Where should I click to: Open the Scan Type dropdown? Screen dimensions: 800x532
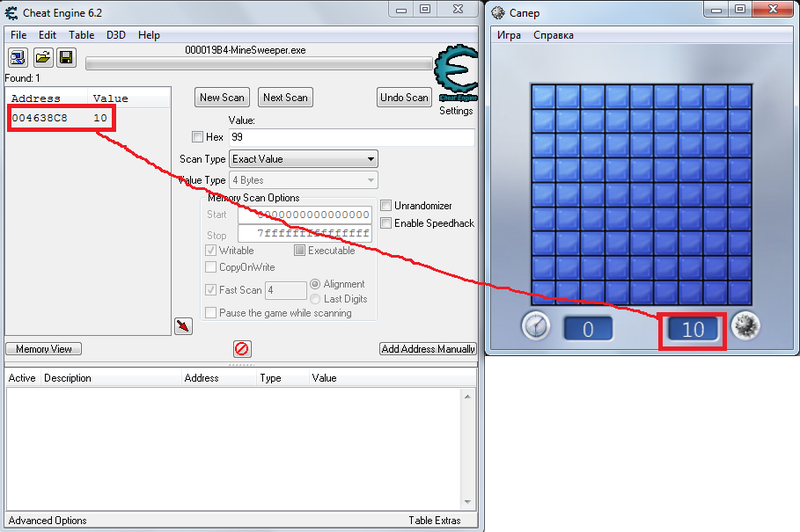click(304, 159)
